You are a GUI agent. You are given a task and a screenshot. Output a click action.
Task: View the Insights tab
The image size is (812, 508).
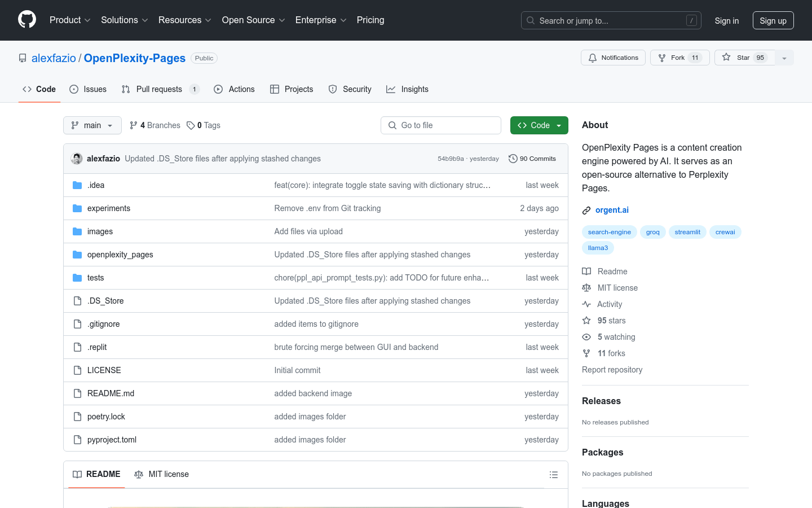[408, 89]
